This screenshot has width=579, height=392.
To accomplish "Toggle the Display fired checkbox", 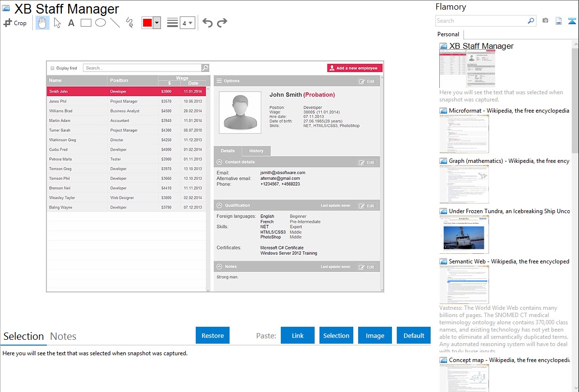I will 52,68.
